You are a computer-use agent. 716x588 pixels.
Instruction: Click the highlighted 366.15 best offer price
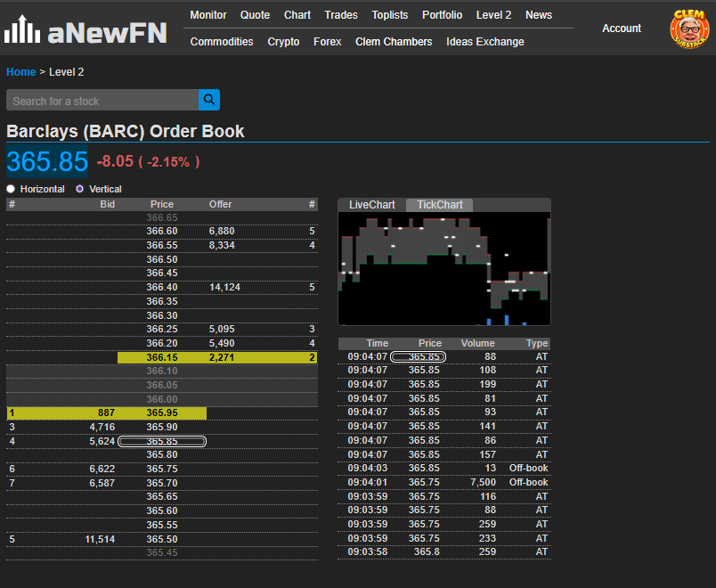click(x=162, y=357)
